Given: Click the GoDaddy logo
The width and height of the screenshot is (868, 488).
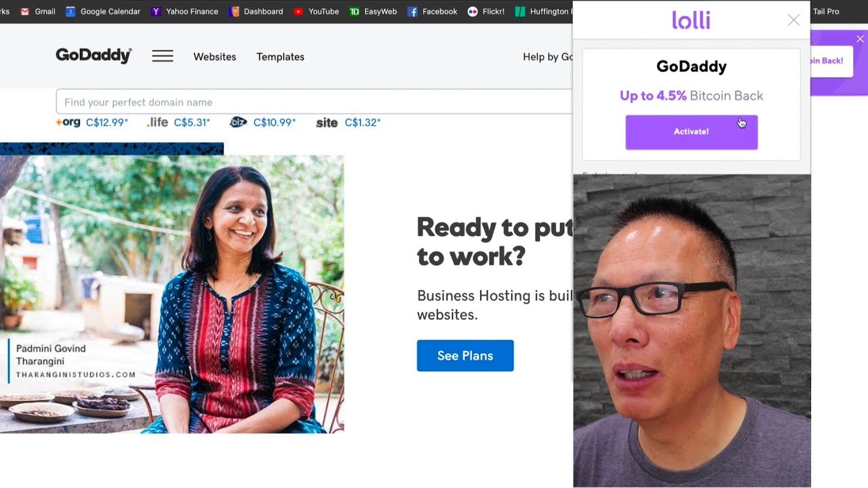Looking at the screenshot, I should coord(94,56).
